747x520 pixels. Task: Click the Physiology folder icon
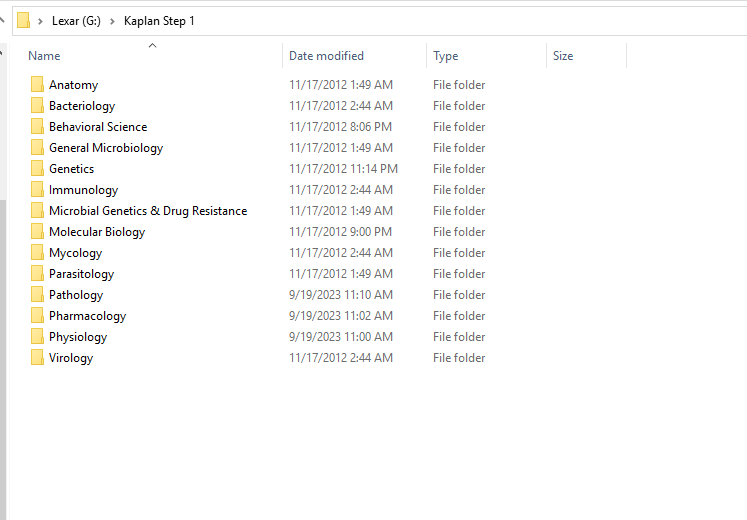(37, 336)
